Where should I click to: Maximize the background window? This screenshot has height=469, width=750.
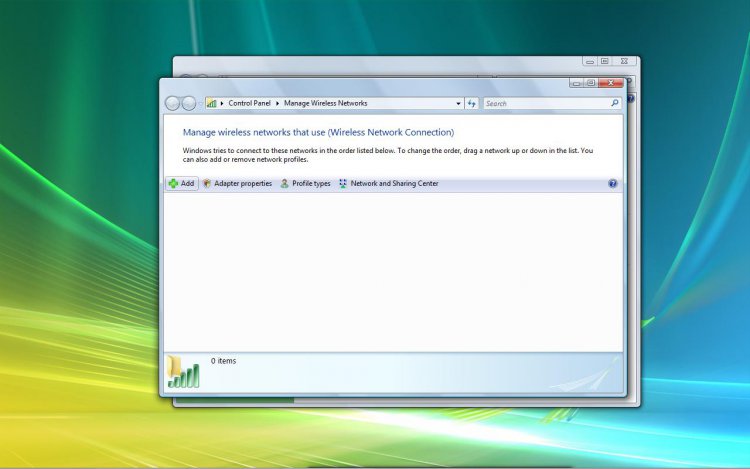point(605,61)
